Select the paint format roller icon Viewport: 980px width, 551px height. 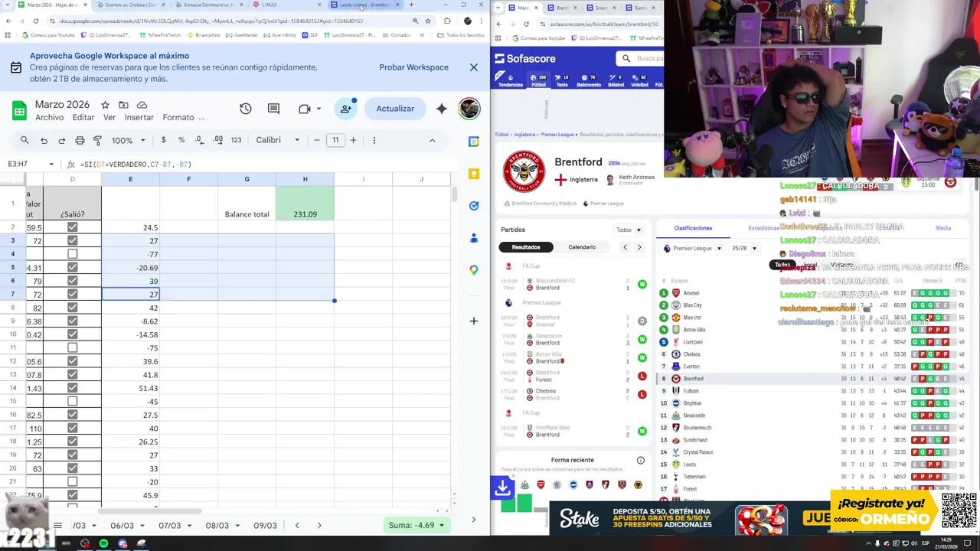(x=97, y=141)
